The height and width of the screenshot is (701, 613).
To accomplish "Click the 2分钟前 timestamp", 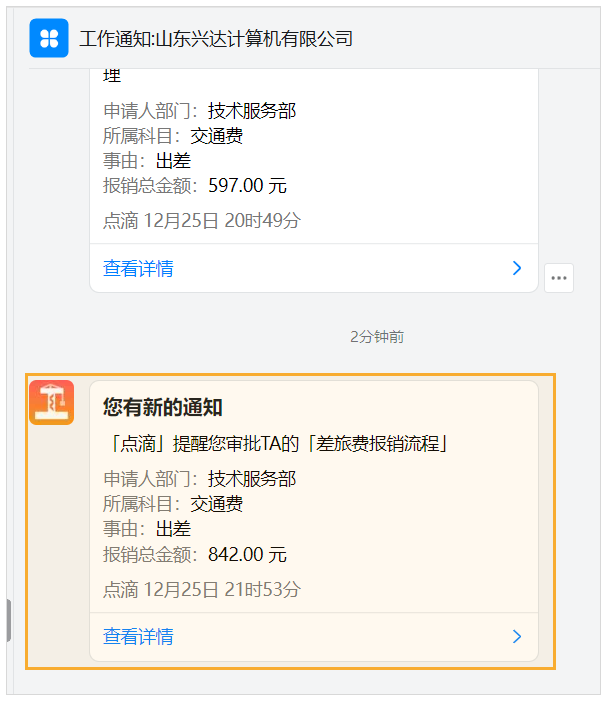I will [x=377, y=337].
